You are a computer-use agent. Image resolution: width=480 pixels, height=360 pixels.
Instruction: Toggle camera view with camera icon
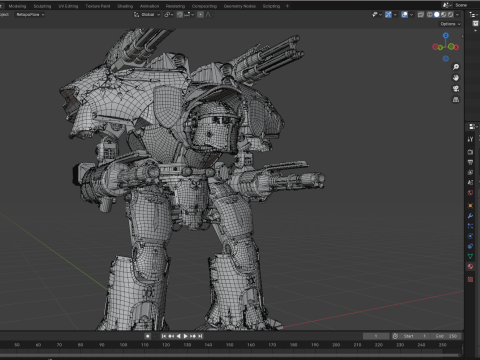(456, 89)
